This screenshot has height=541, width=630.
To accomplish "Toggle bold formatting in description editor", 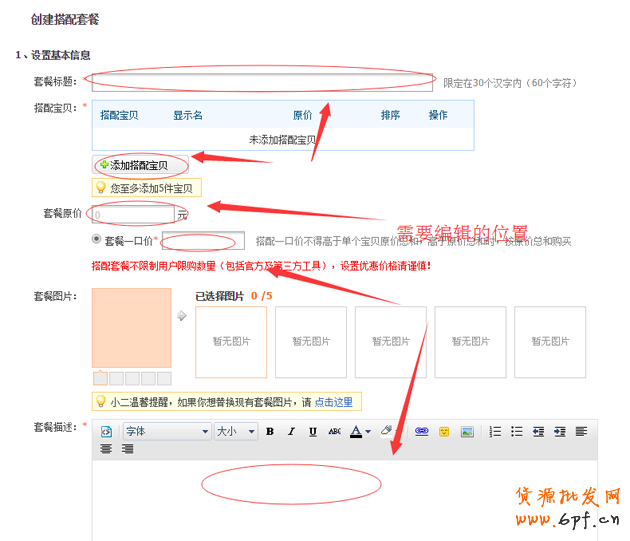I will tap(270, 432).
